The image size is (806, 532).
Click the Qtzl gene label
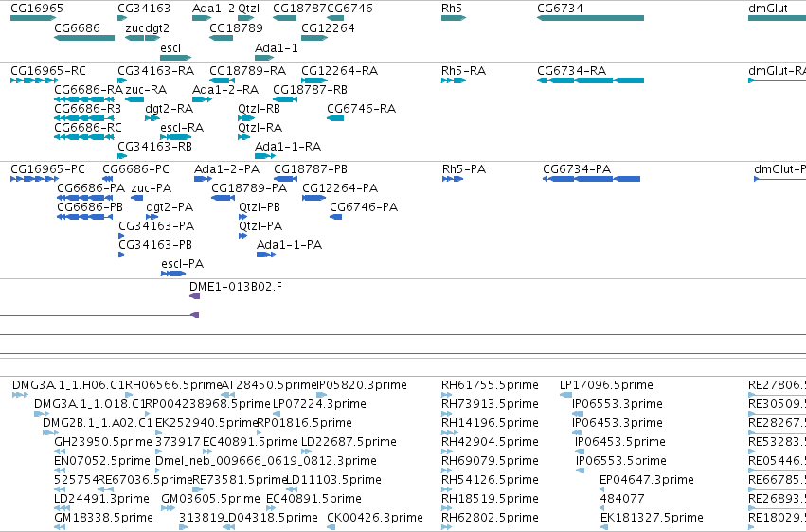[248, 9]
